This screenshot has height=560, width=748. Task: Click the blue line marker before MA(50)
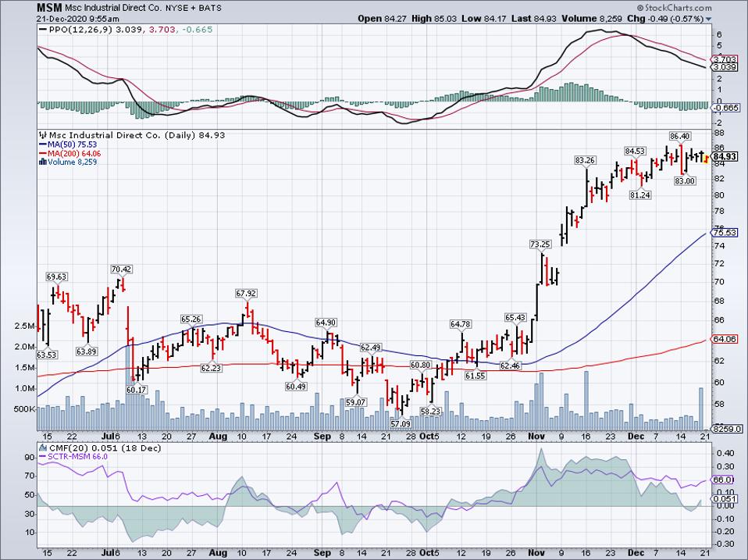pos(42,144)
